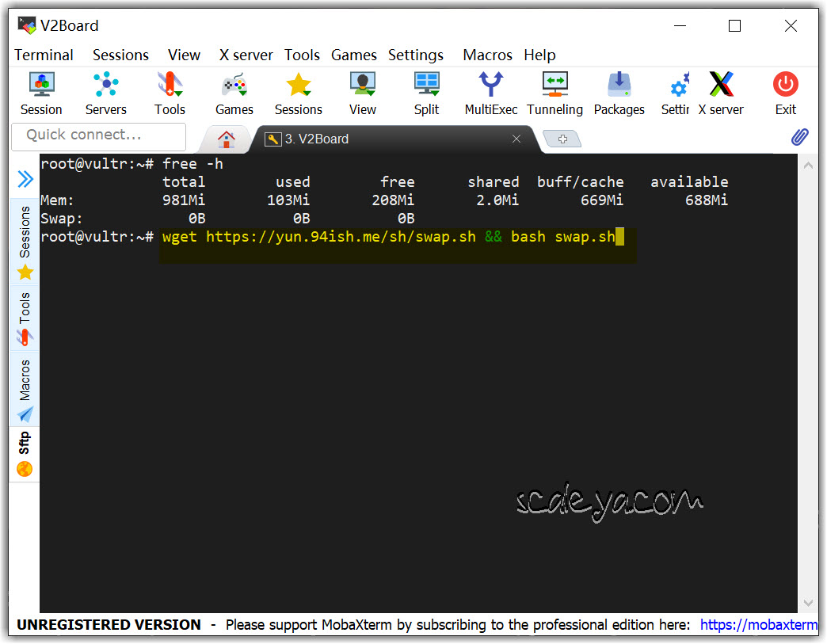Open the Macros menu
827x644 pixels.
coord(487,55)
